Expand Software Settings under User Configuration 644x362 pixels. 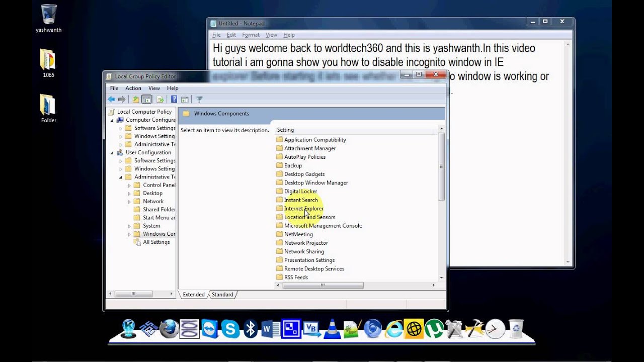pyautogui.click(x=121, y=161)
